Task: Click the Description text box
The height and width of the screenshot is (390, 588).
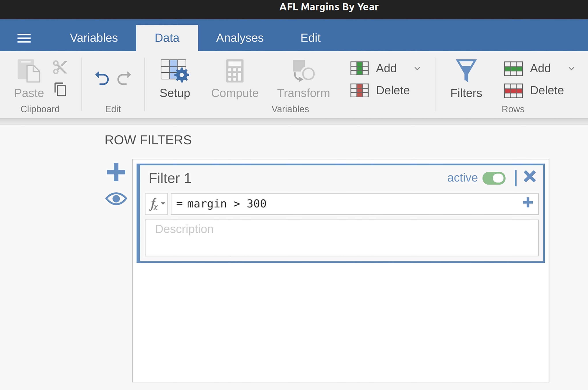Action: click(341, 238)
